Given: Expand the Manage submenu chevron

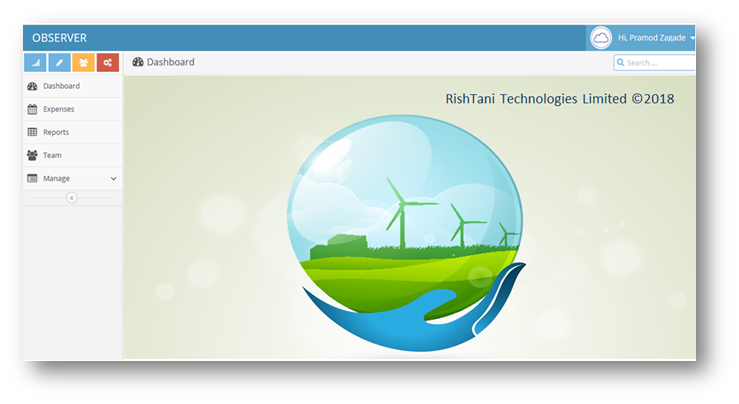Looking at the screenshot, I should [113, 178].
